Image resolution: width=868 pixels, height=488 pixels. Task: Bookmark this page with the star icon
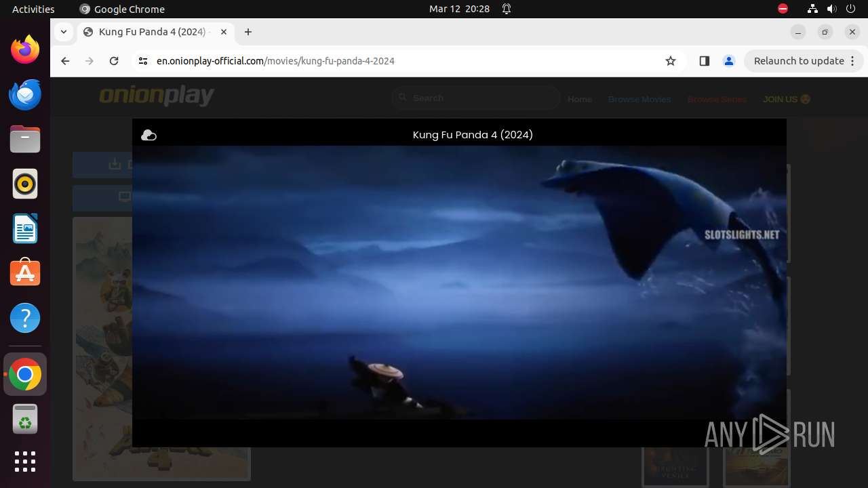click(x=671, y=61)
